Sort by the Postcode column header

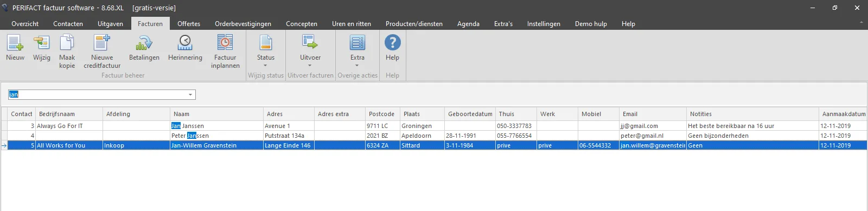click(383, 114)
